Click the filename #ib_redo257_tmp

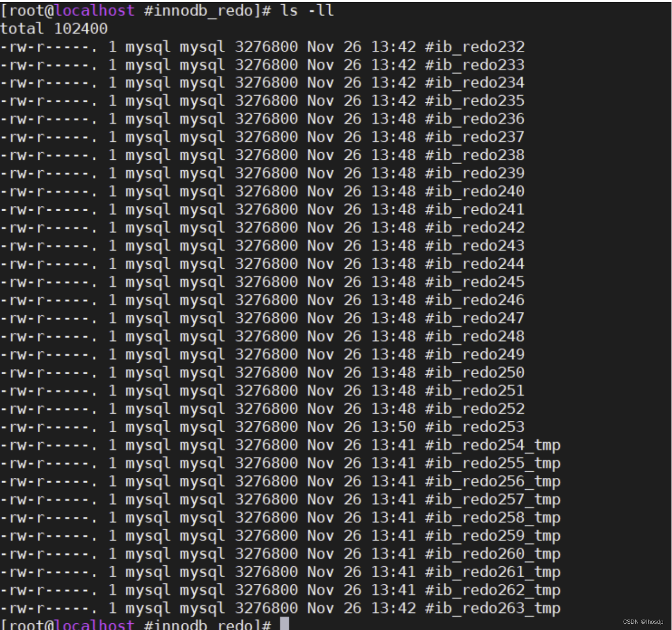coord(493,500)
